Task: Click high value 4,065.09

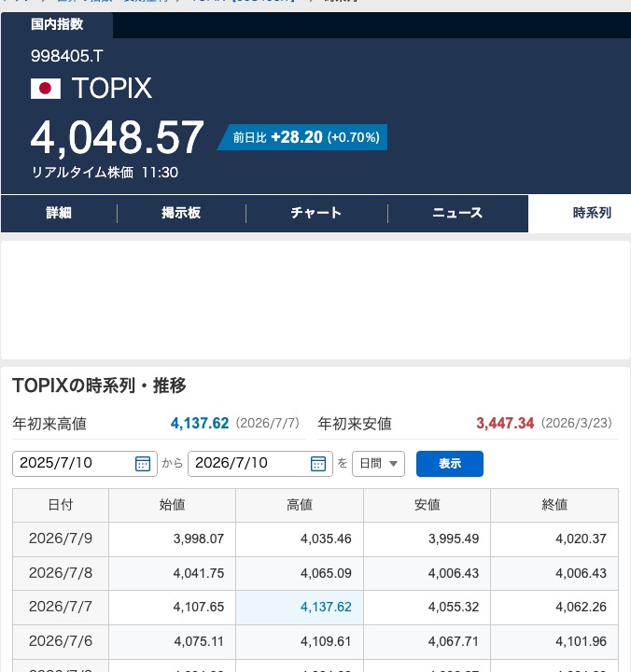Action: (x=326, y=573)
